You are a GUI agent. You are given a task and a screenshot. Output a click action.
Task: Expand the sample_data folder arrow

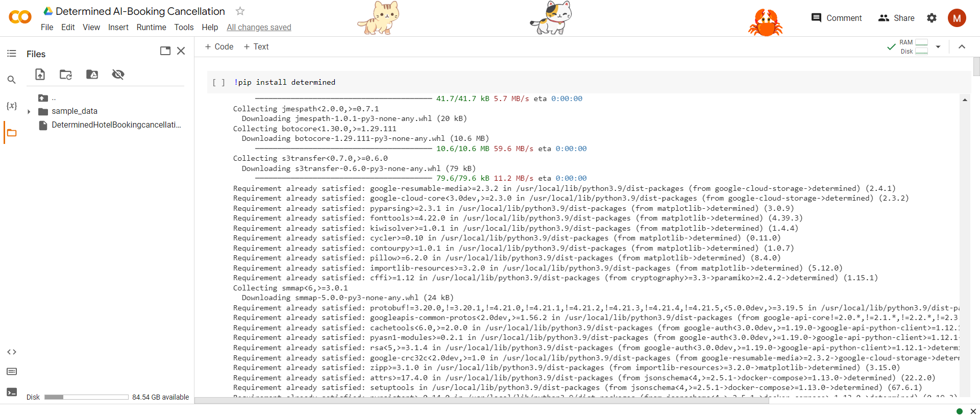point(29,111)
